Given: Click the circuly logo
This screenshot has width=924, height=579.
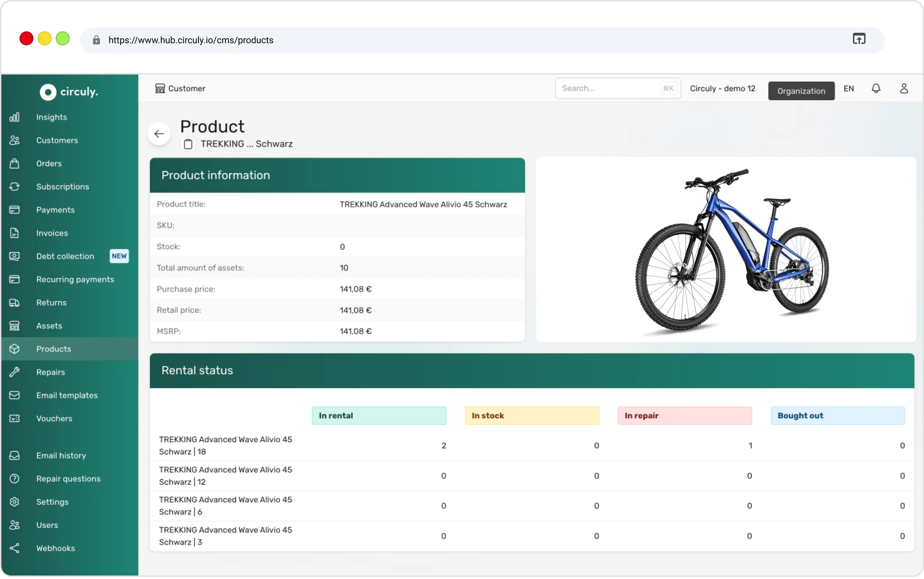Looking at the screenshot, I should [69, 92].
